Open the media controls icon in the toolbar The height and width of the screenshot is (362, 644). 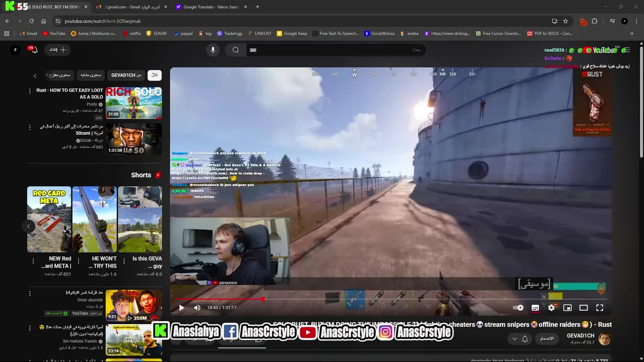(612, 21)
